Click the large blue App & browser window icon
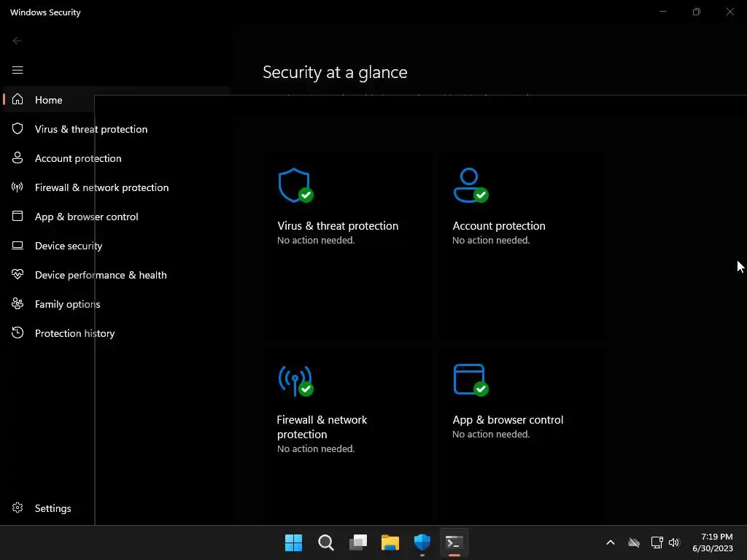This screenshot has width=747, height=560. pos(469,379)
